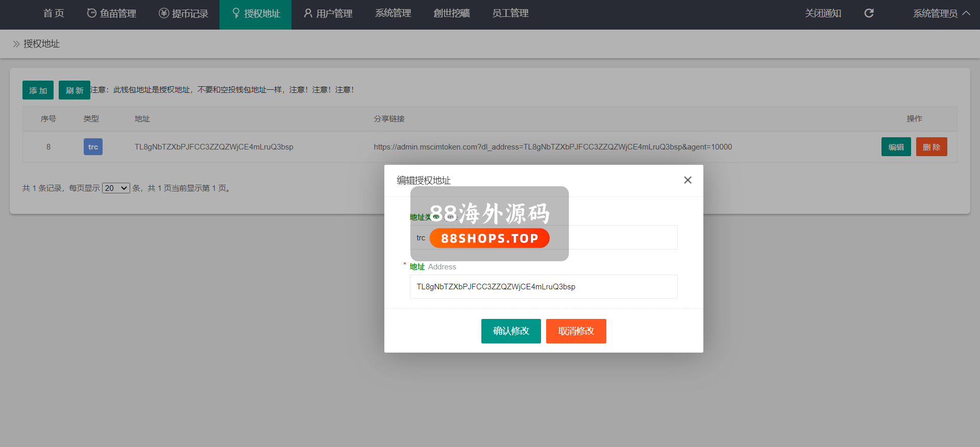Open 用户管理 menu with person icon
Screen dimensions: 980x447
coord(328,13)
